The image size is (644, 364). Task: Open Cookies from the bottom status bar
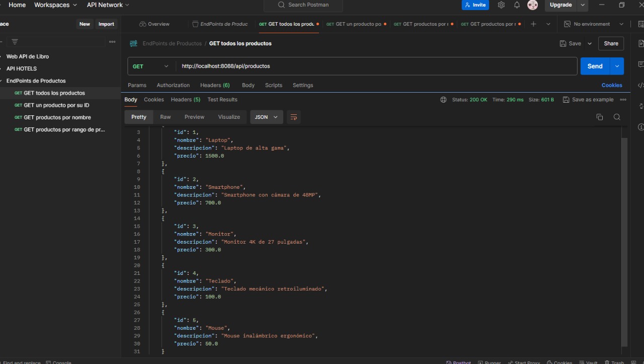pos(559,362)
